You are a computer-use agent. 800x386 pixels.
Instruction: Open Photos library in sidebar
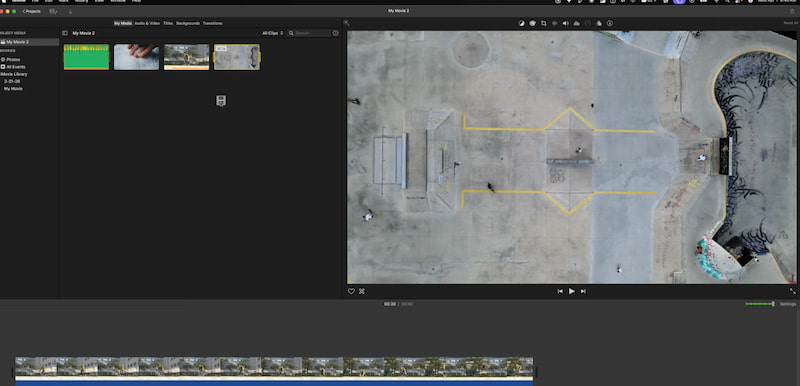[x=13, y=60]
